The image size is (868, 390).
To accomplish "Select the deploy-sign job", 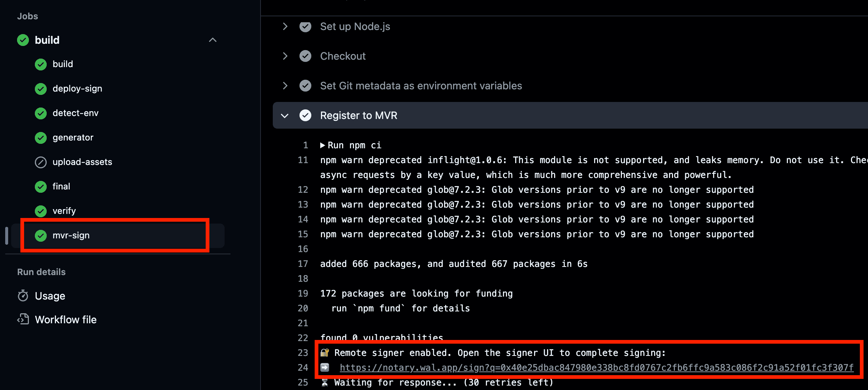I will point(77,89).
